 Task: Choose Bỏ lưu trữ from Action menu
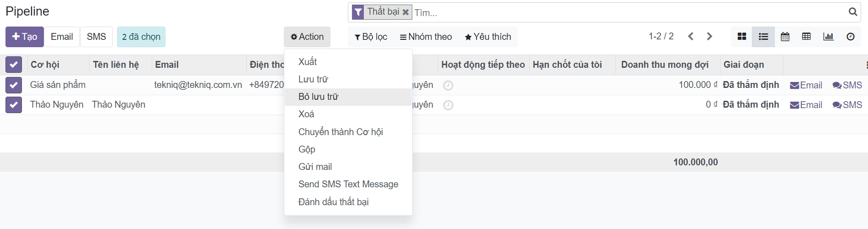(x=319, y=97)
